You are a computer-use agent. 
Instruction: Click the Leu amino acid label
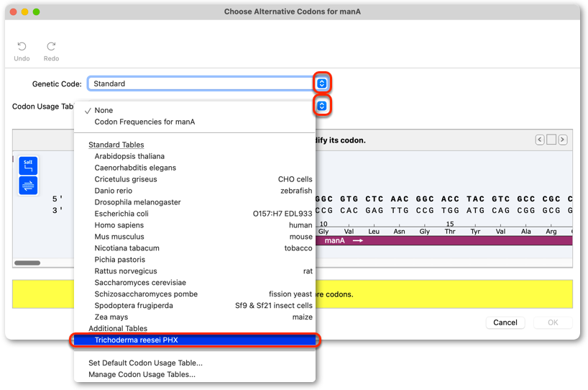[374, 232]
